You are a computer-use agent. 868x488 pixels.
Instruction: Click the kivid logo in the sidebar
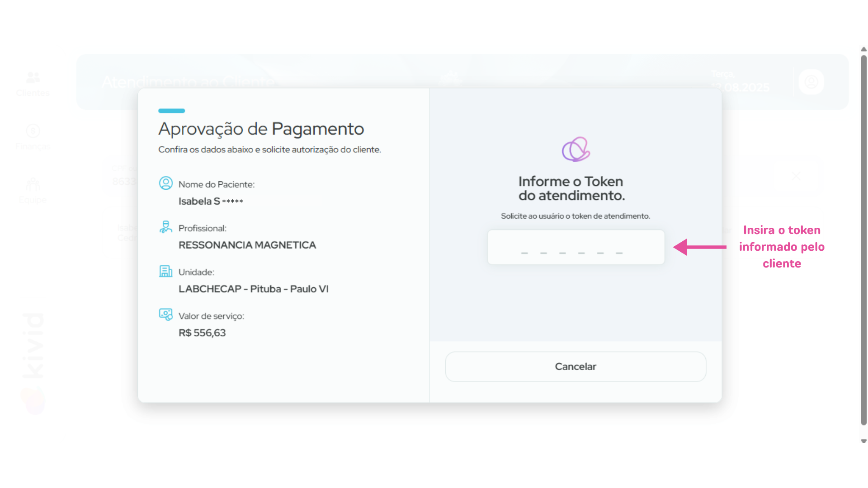[33, 346]
